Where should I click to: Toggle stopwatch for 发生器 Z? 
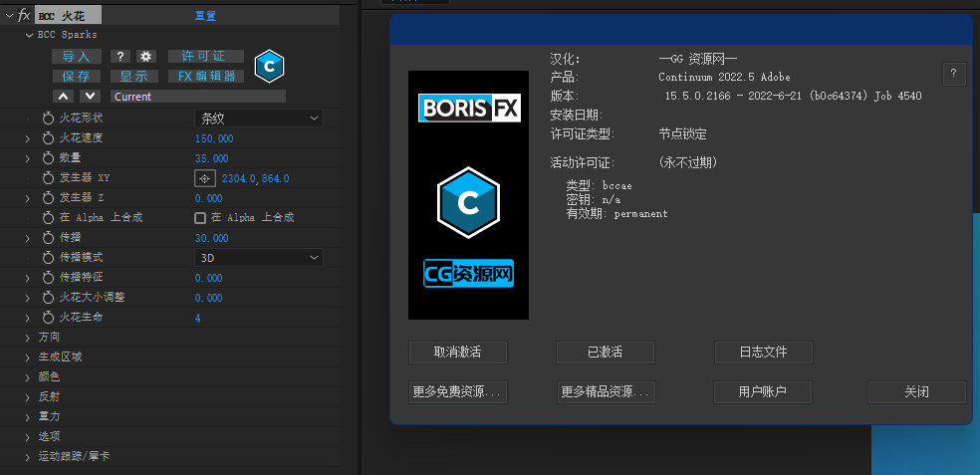coord(48,198)
